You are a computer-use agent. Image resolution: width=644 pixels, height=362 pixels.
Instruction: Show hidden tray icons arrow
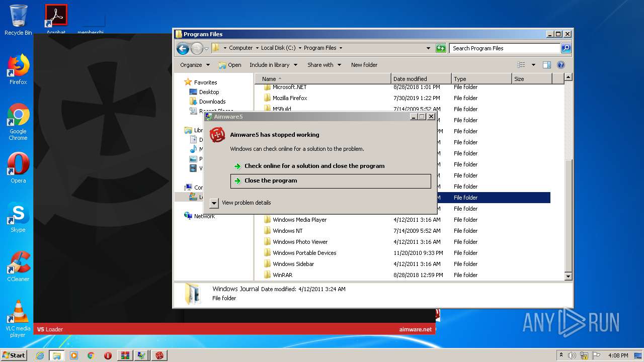pos(561,355)
